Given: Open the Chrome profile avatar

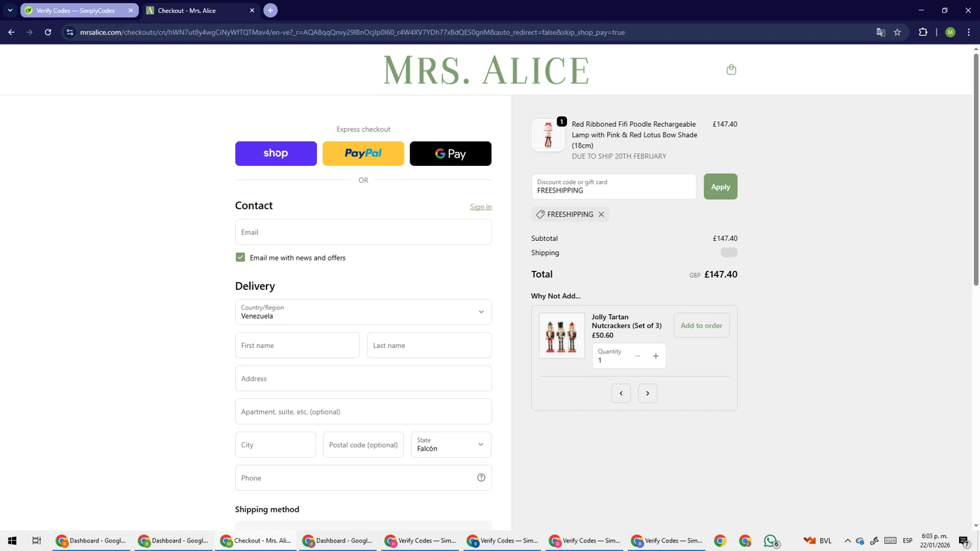Looking at the screenshot, I should click(x=951, y=32).
